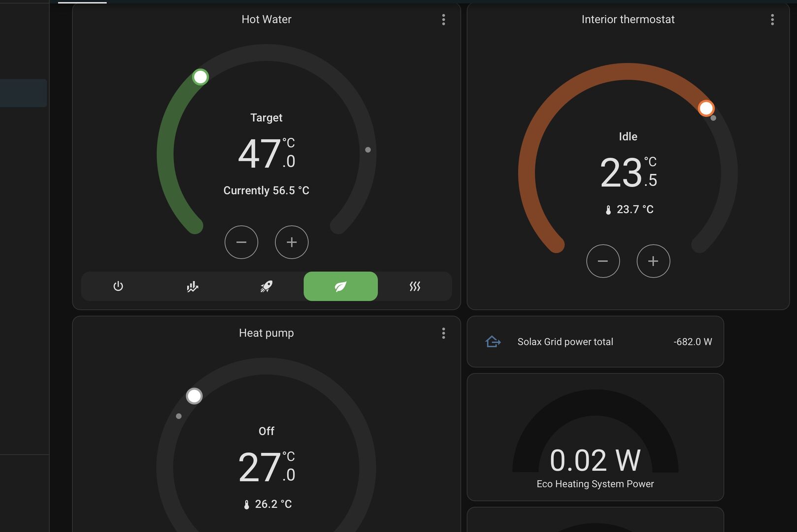Raise Interior thermostat setpoint with plus
Screen dimensions: 797x532
(x=653, y=261)
